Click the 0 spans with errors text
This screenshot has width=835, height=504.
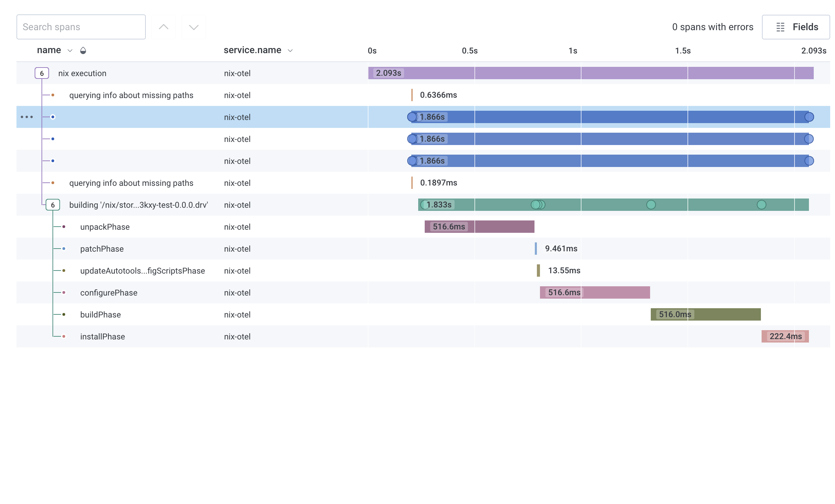click(x=713, y=27)
